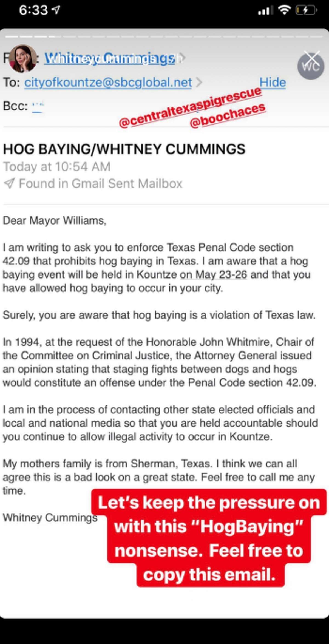Open the @boochaces mention tag
This screenshot has height=644, width=329.
(228, 116)
